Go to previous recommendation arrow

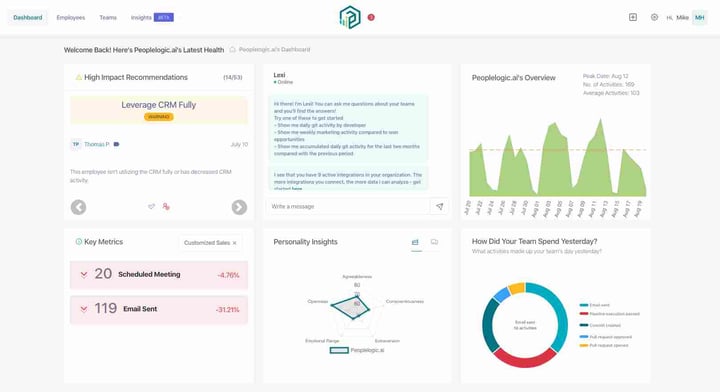coord(79,207)
